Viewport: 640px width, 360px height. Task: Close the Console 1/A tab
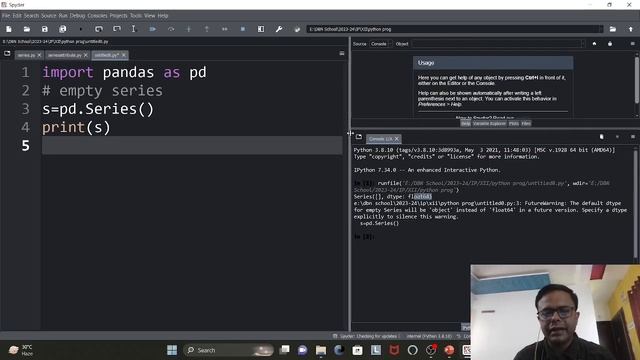396,139
